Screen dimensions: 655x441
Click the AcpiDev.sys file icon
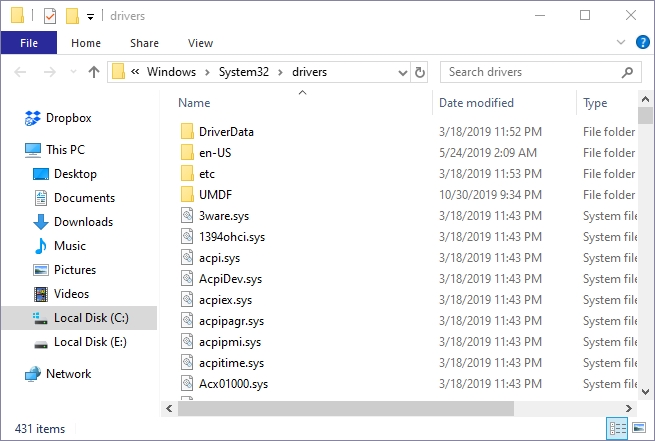tap(187, 279)
